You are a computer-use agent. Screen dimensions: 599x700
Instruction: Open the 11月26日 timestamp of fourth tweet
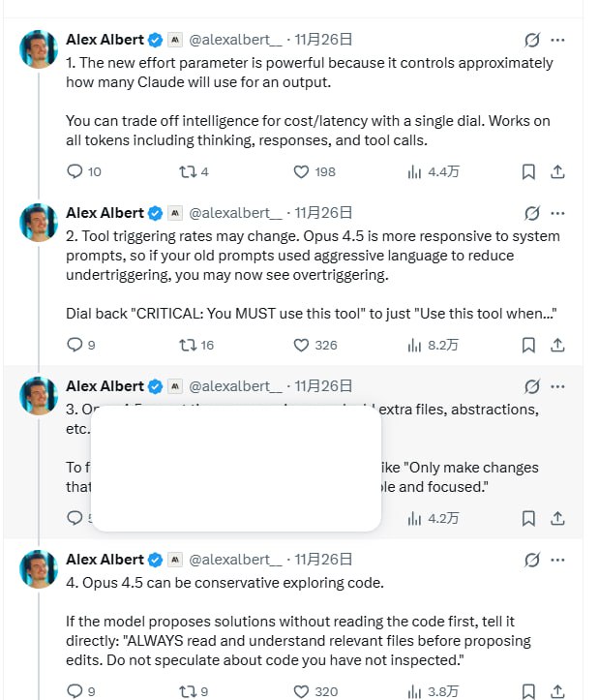(323, 560)
